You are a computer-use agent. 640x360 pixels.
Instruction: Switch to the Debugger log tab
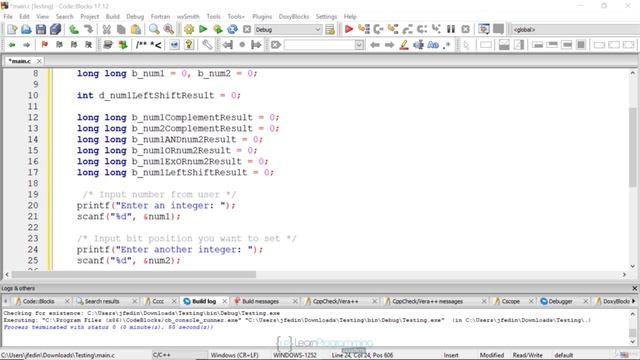[560, 301]
